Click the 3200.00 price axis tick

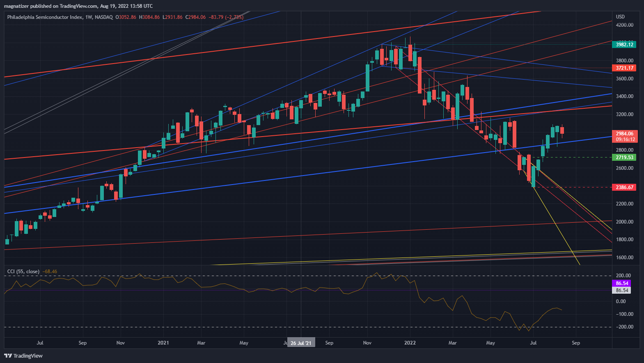624,114
